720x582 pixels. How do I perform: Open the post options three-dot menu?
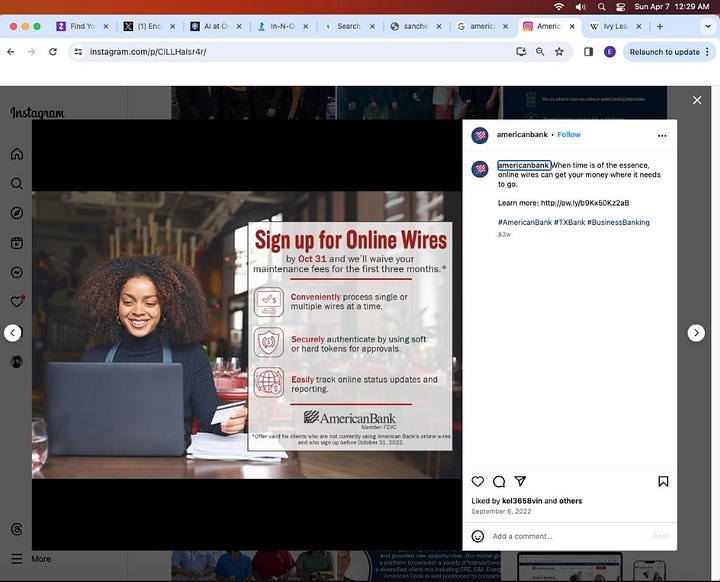point(662,136)
